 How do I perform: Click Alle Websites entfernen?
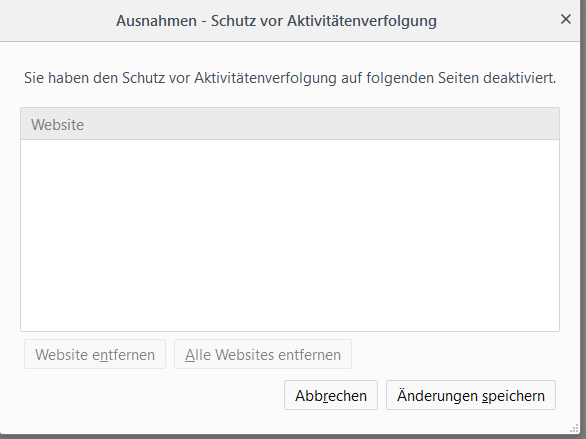[x=263, y=354]
